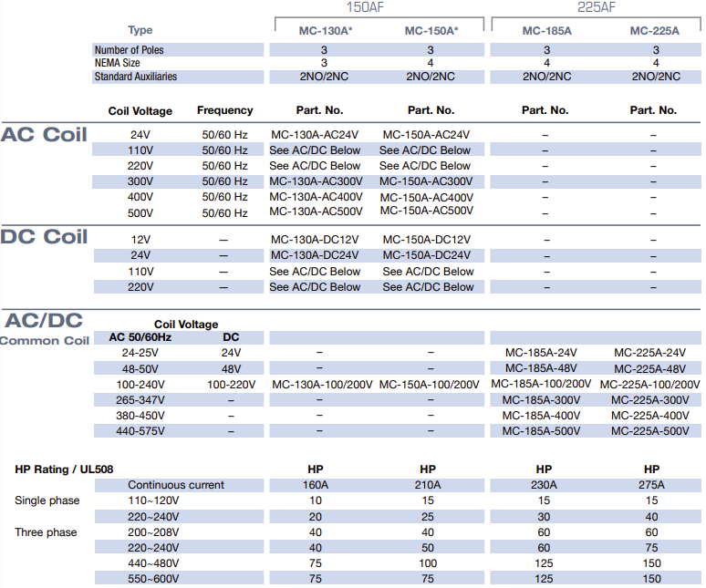
Task: Click the Number of Poles row label
Action: coord(129,50)
